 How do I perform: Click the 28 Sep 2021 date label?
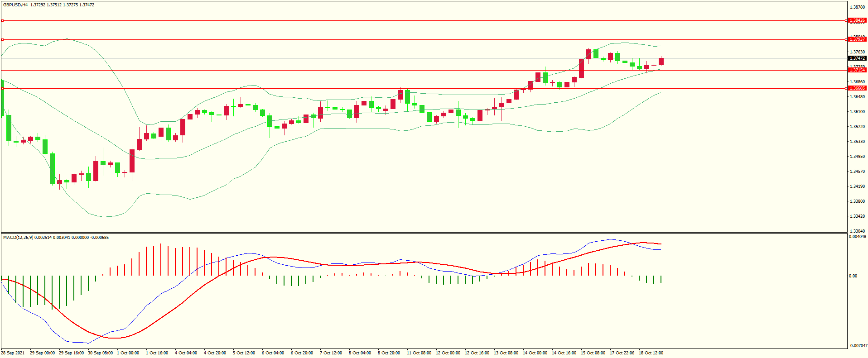pyautogui.click(x=13, y=353)
